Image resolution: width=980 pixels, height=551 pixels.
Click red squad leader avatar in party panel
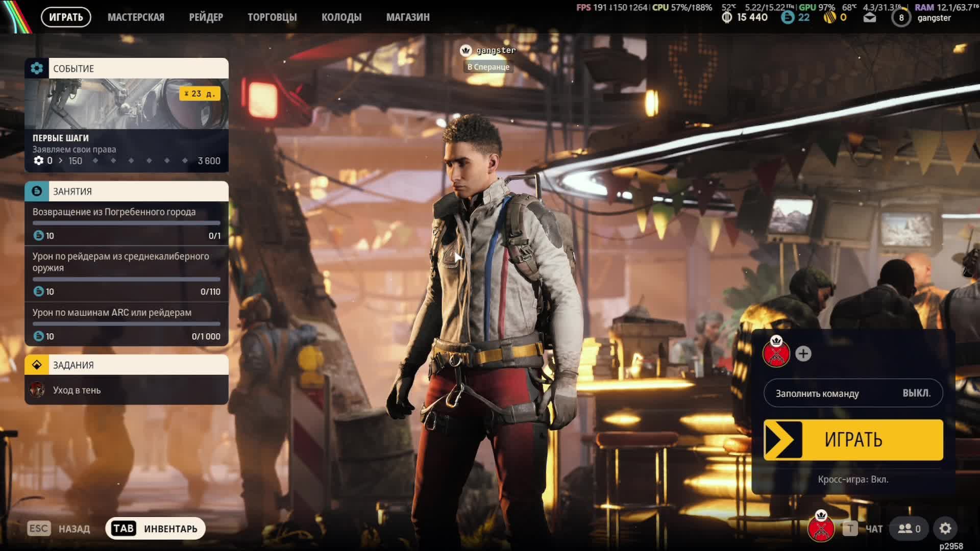tap(776, 353)
